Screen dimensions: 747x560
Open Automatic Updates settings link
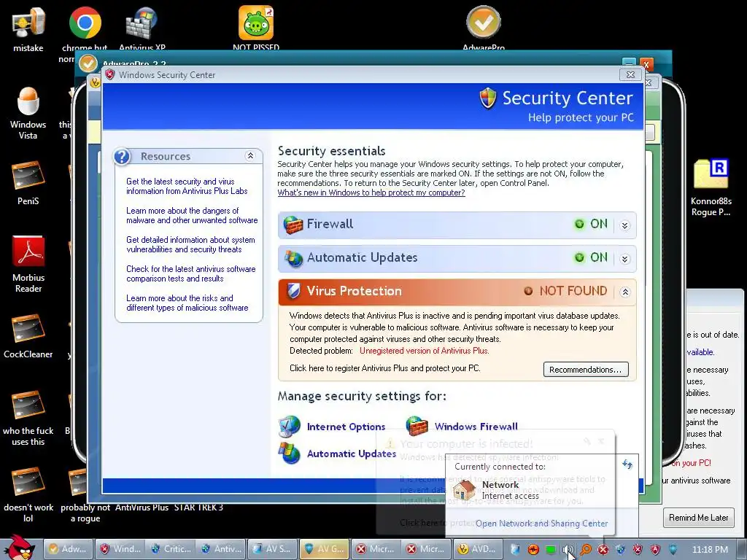[352, 454]
